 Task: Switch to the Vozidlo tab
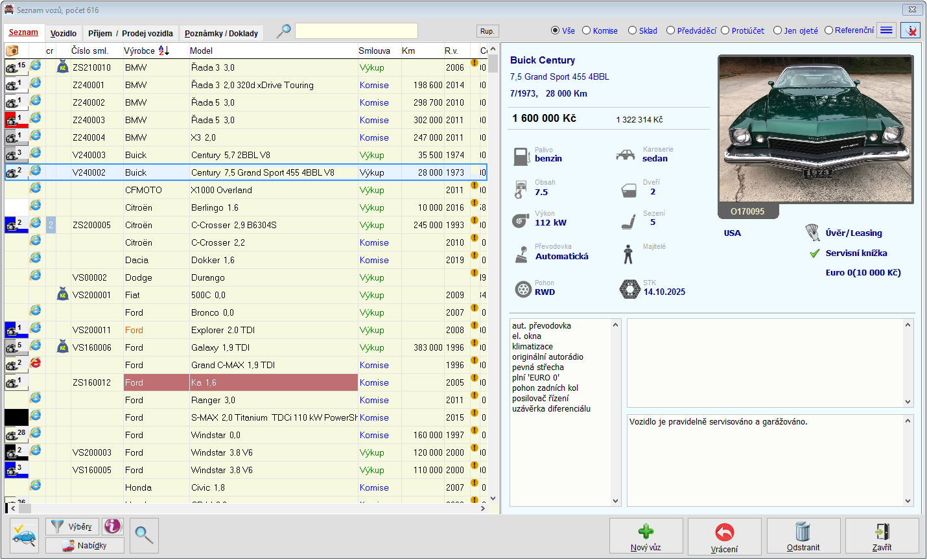[x=64, y=33]
